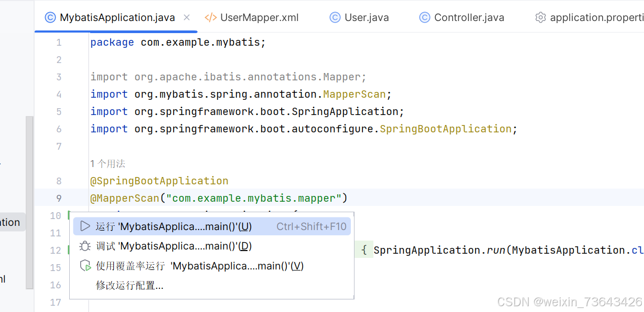Click line number 9 in the gutter
The width and height of the screenshot is (644, 312).
pos(58,198)
